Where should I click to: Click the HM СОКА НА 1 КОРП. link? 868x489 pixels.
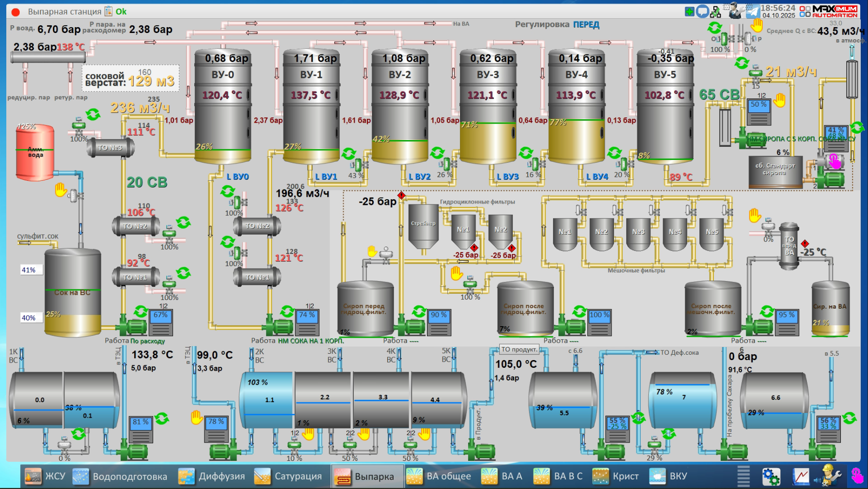click(311, 341)
